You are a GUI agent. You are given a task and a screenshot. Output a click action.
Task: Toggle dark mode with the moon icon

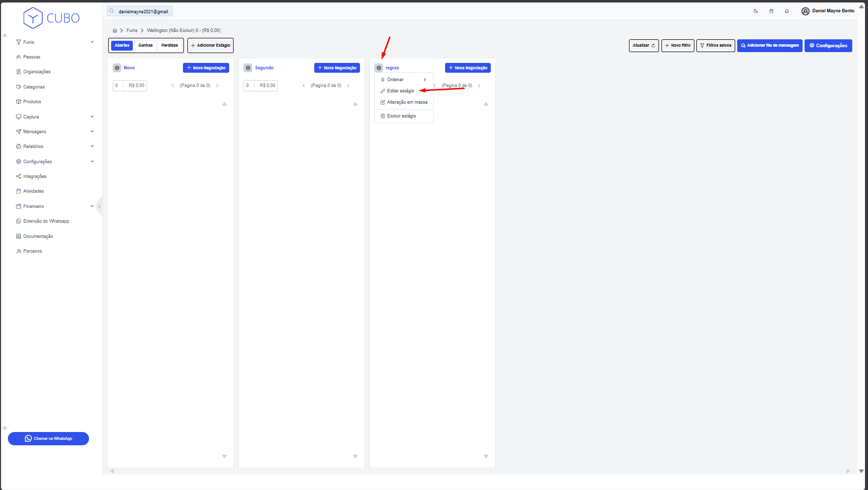756,11
